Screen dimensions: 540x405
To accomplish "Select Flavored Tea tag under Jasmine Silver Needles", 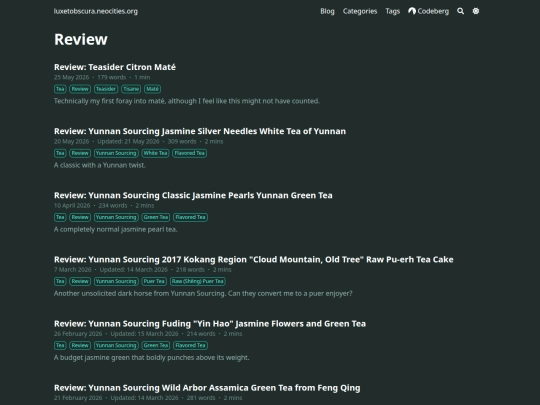I will (x=189, y=153).
